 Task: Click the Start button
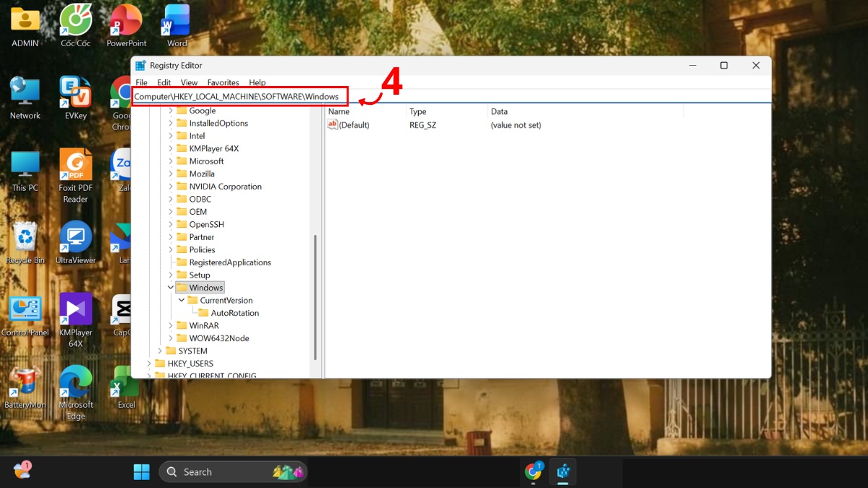coord(142,471)
